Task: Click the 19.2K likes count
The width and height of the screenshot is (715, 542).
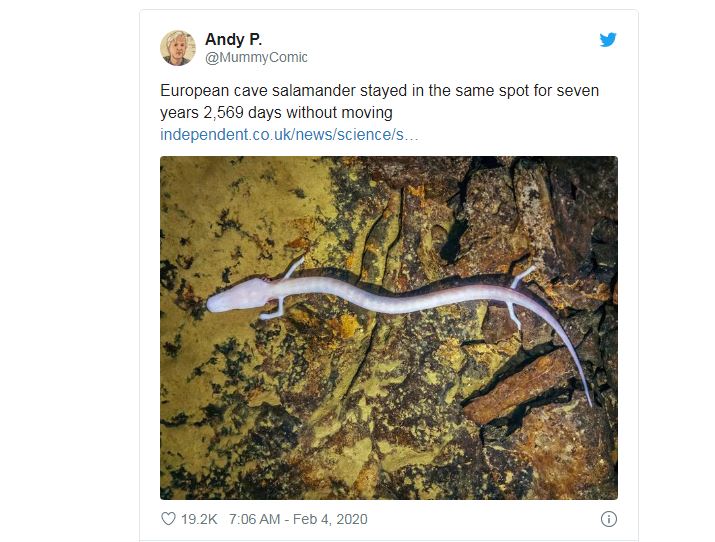Action: tap(199, 519)
